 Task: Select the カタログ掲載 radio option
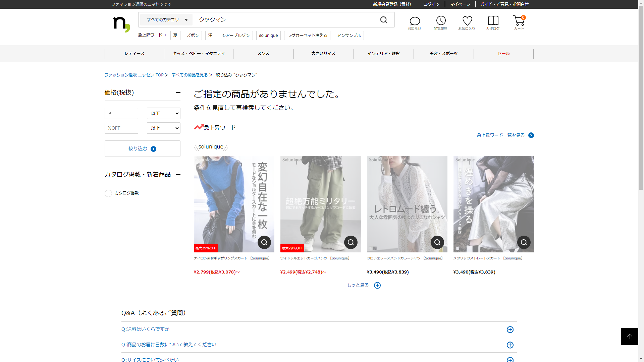tap(108, 193)
